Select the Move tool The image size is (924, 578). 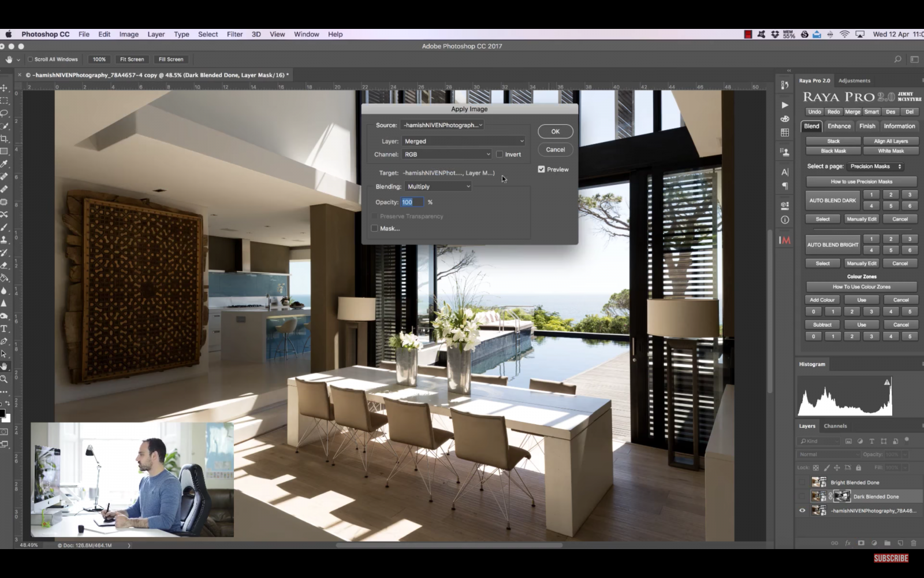pos(5,88)
